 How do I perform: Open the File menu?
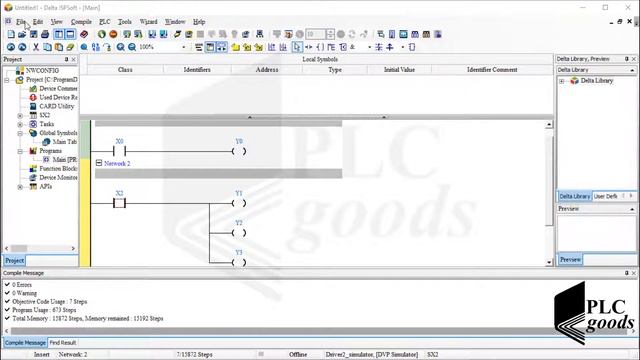point(21,22)
